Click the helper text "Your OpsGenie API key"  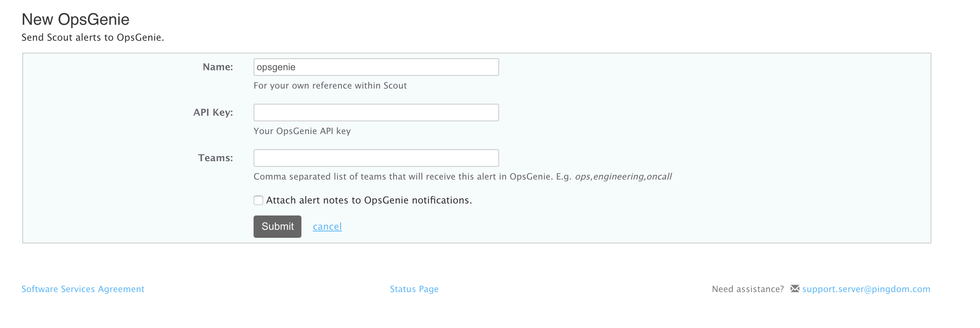[x=302, y=131]
